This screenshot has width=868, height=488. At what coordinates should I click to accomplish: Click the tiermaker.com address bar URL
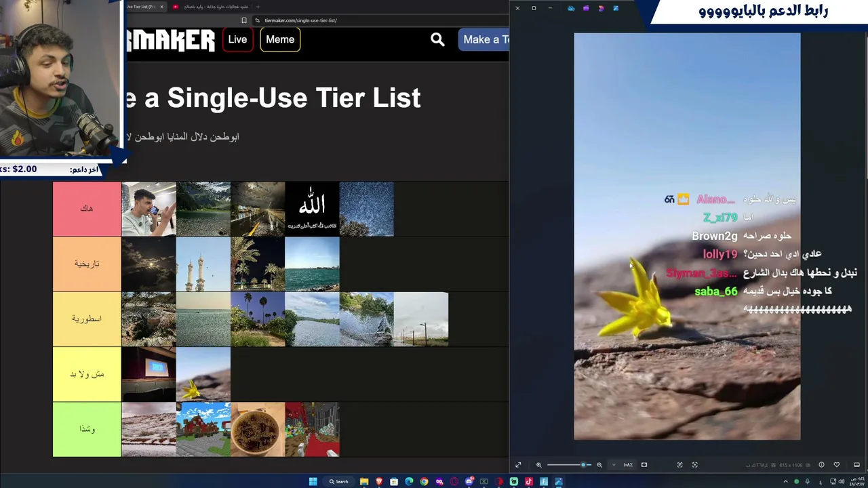[x=300, y=20]
